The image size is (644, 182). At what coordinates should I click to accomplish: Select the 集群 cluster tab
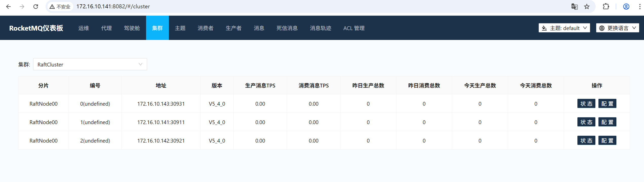157,28
